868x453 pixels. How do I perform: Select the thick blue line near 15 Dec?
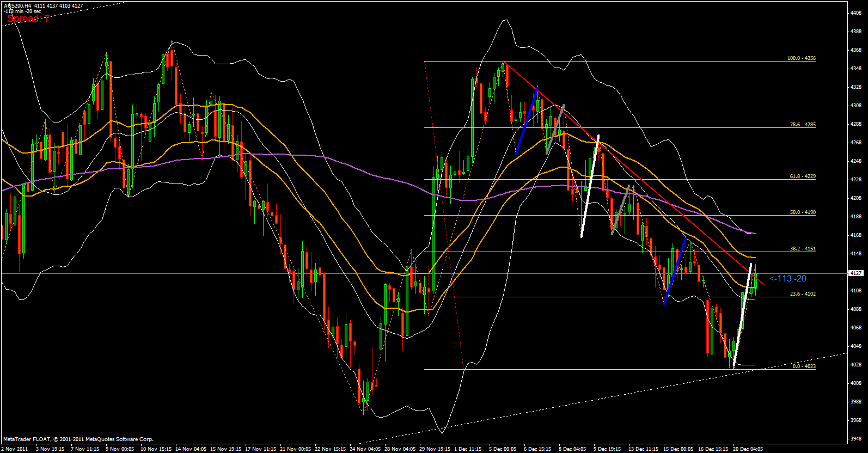click(x=675, y=271)
